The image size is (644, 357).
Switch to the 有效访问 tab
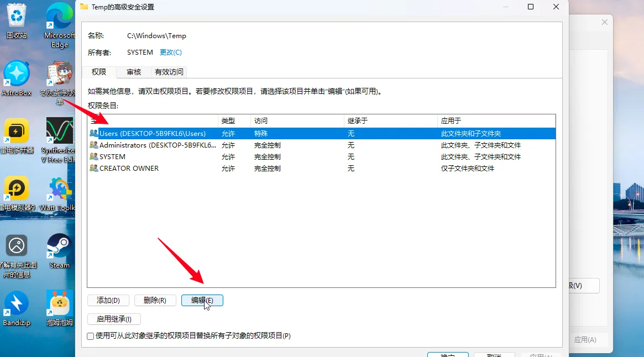tap(169, 72)
